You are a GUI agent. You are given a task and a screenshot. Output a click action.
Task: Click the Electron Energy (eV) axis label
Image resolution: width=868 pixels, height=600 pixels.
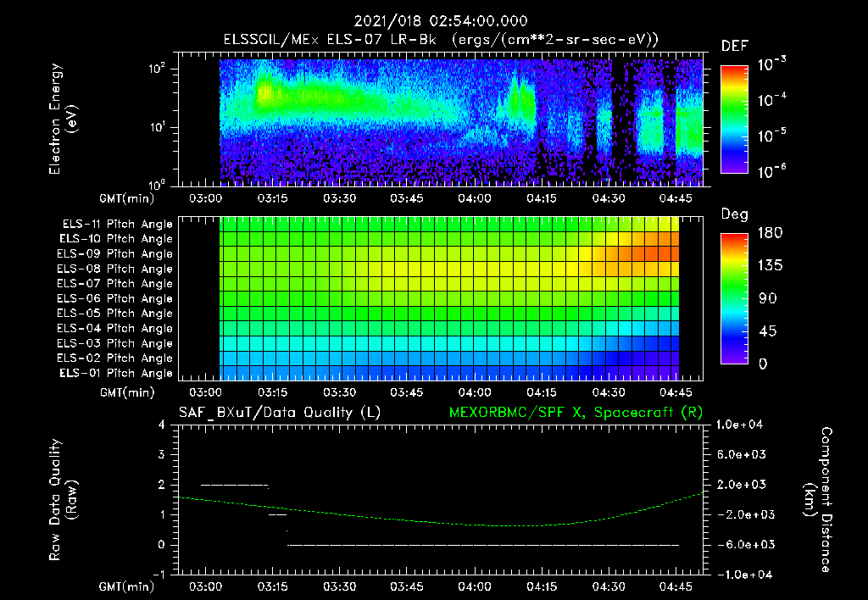pos(63,119)
